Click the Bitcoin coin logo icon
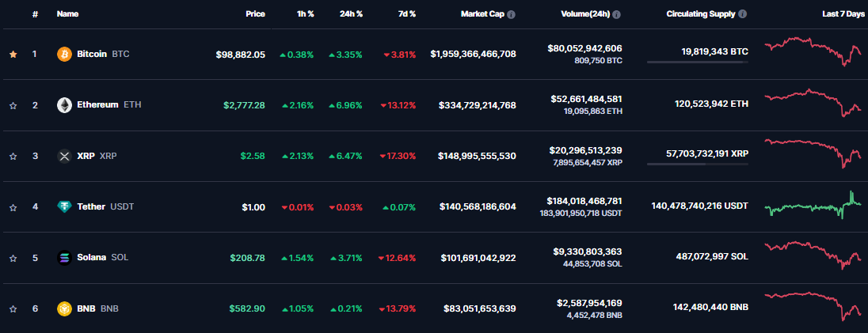This screenshot has width=868, height=333. [x=64, y=54]
